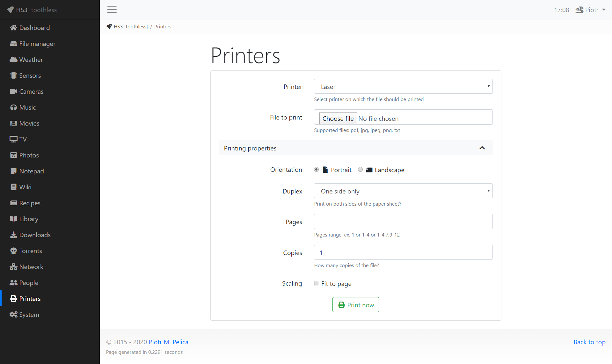Select Portrait orientation radio button
Viewport: 612px width, 364px height.
316,170
